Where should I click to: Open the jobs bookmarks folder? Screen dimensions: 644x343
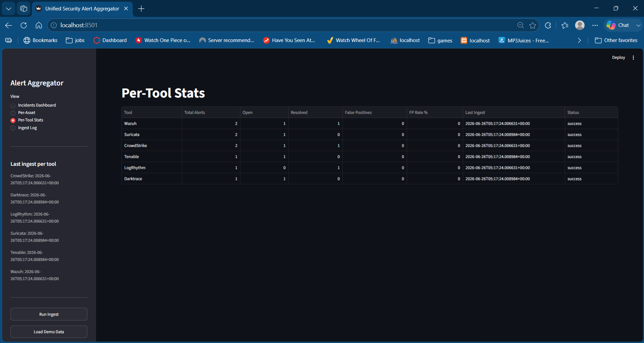pyautogui.click(x=75, y=40)
